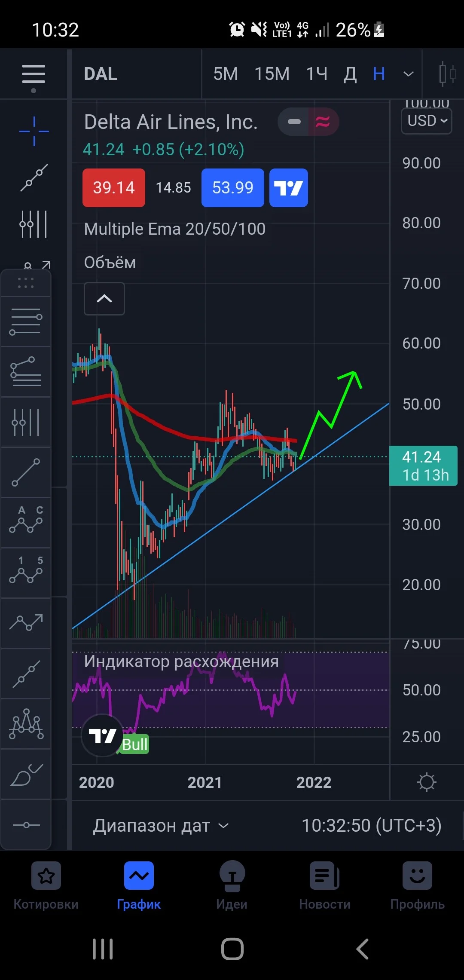Click the Delta Air Lines, Inc. title
Screen dimensions: 464x980
[171, 122]
